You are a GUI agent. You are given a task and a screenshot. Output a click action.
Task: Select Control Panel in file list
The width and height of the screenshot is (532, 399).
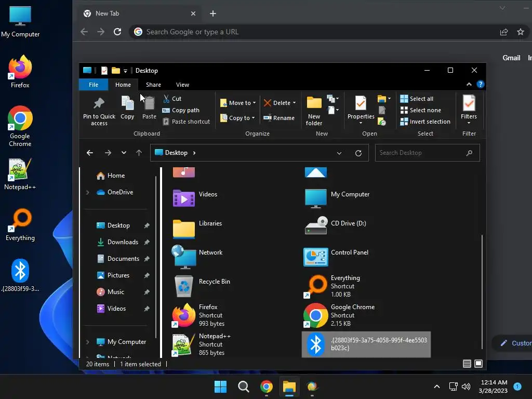tap(336, 257)
